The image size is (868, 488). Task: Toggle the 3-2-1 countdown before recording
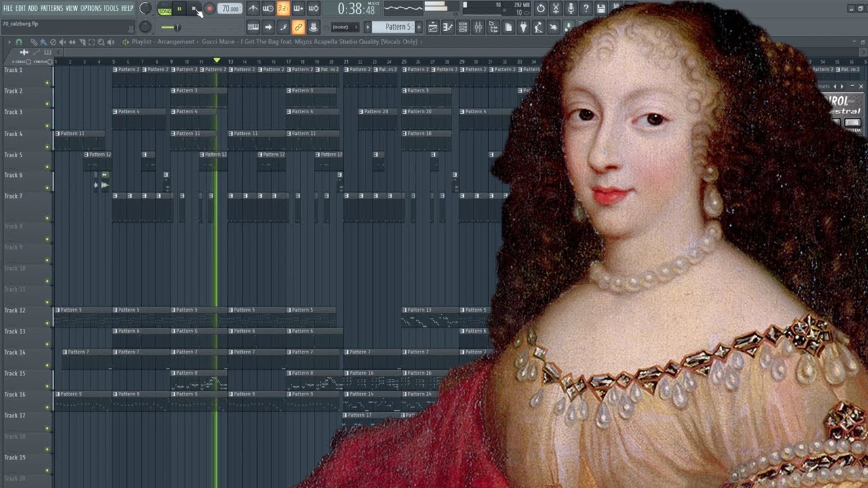[283, 9]
